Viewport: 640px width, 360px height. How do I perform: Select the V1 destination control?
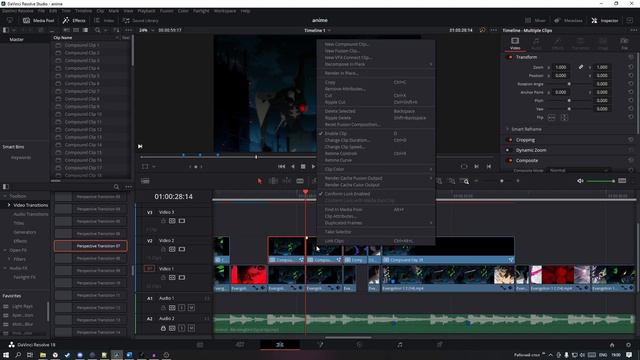pos(149,269)
